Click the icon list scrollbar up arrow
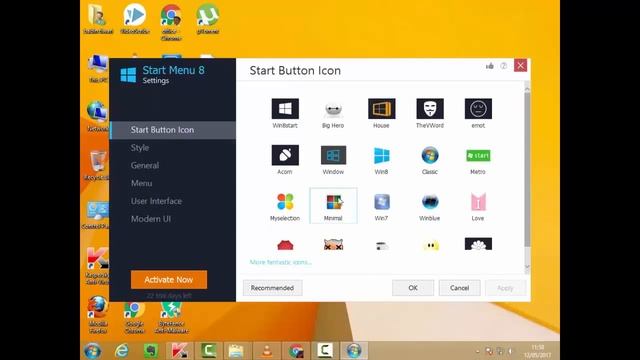Screen dimensions: 640x360 (527, 88)
